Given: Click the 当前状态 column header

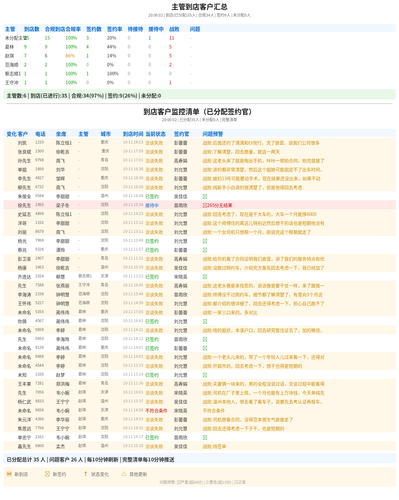Looking at the screenshot, I should [155, 134].
